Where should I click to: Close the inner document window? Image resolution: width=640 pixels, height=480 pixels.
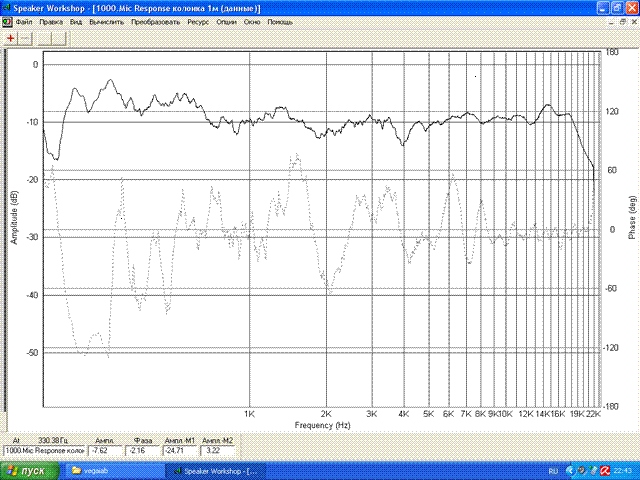pyautogui.click(x=634, y=22)
